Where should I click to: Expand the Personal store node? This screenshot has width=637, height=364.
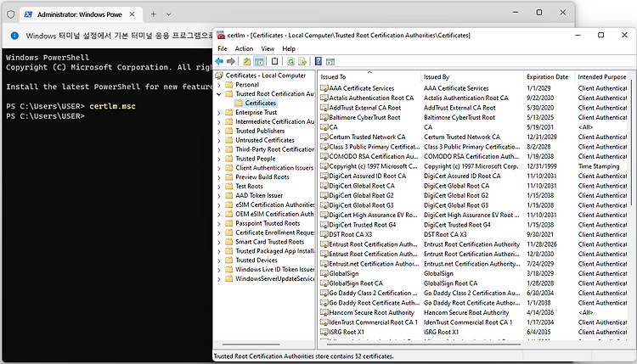point(219,85)
